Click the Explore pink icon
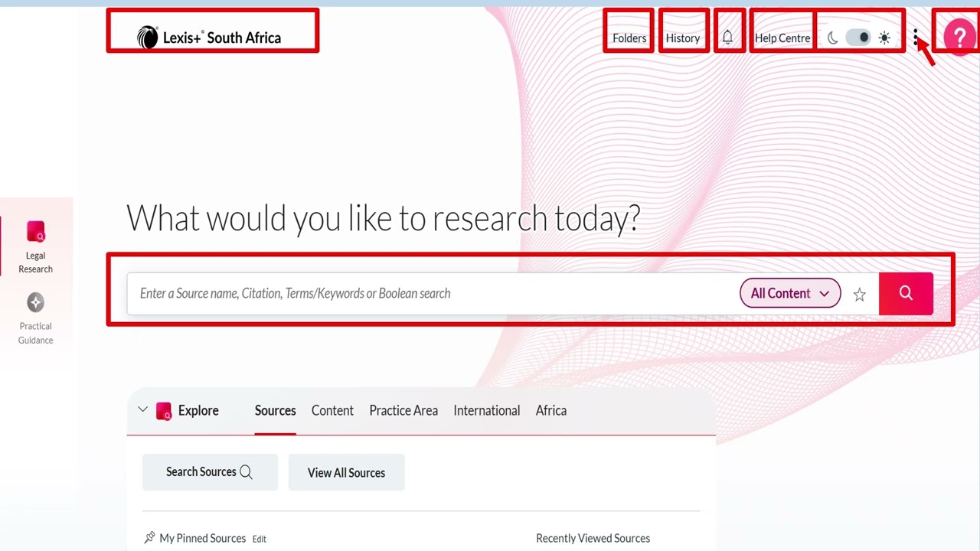Screen dimensions: 980x551 tap(164, 411)
